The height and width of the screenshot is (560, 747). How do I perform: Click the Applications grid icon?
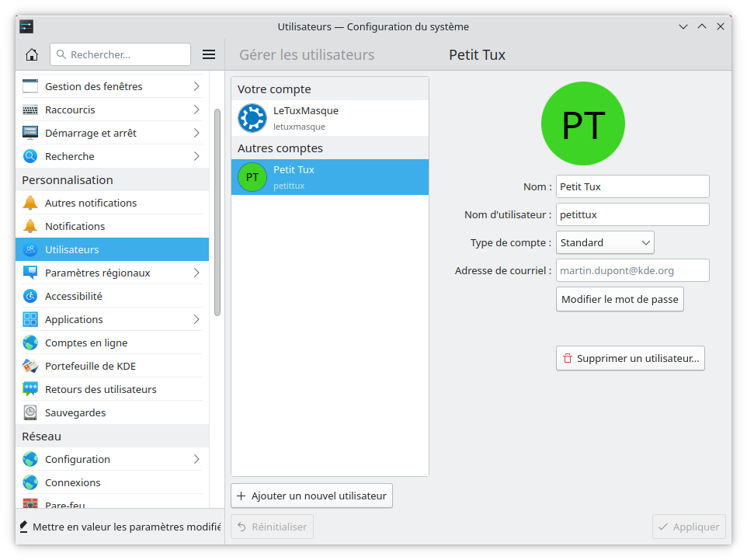pos(30,319)
